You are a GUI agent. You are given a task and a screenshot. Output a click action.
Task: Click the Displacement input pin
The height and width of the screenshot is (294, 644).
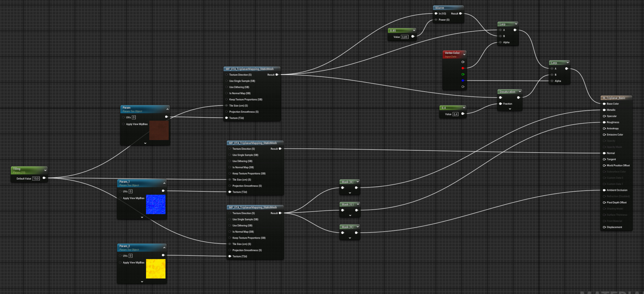604,227
